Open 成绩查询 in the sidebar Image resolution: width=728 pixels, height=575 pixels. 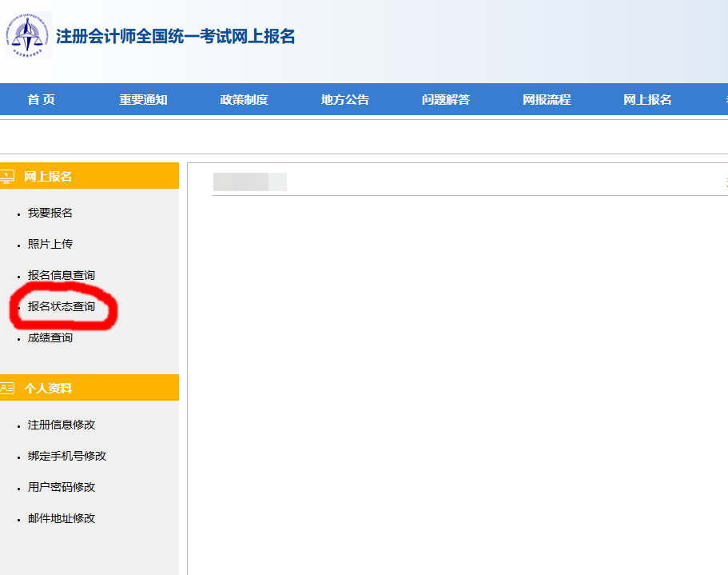coord(50,337)
